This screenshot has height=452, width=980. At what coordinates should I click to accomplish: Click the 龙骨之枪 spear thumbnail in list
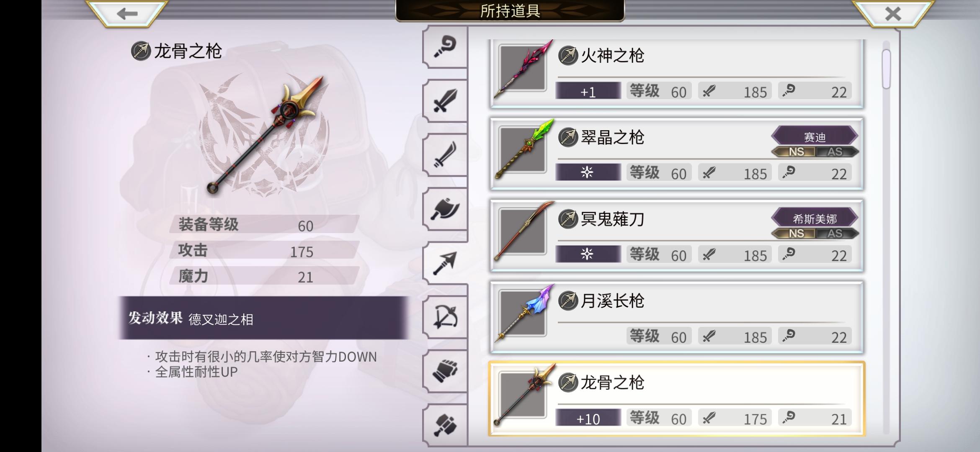(x=524, y=395)
